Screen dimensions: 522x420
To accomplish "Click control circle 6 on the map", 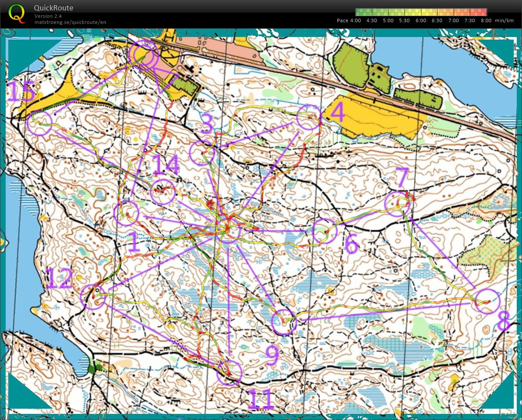I will [325, 232].
